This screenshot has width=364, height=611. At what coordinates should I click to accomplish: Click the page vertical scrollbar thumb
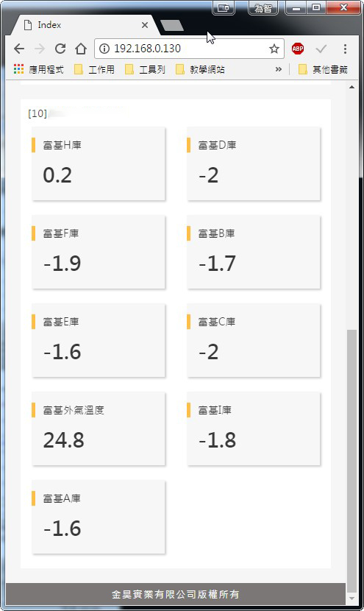pos(351,461)
